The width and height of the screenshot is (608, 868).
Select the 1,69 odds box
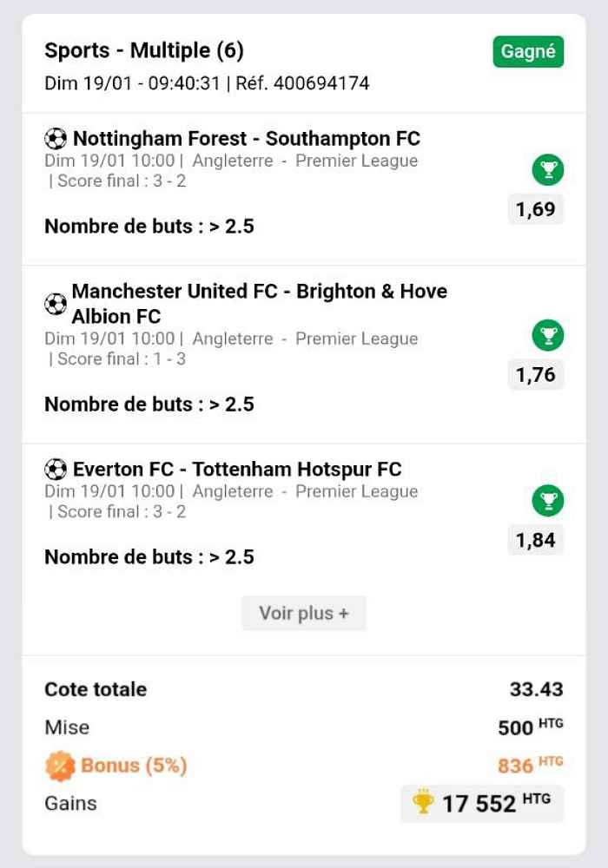[x=535, y=209]
